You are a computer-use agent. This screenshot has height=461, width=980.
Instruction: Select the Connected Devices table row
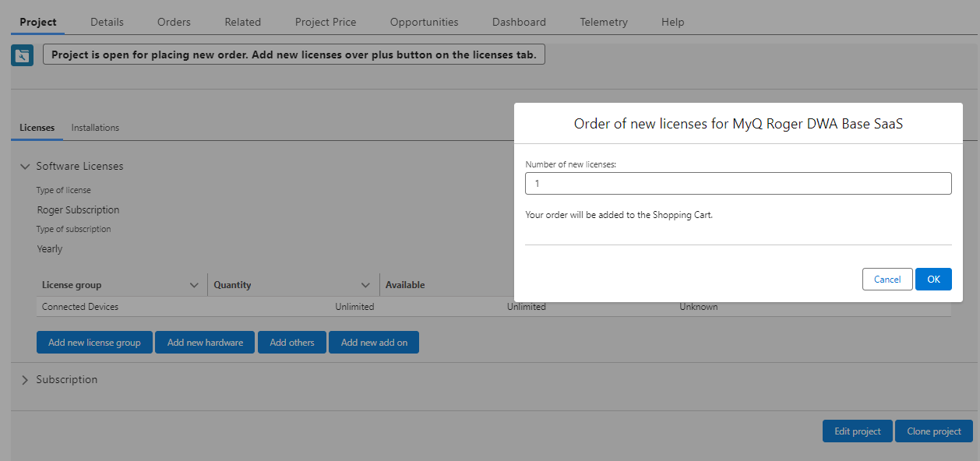pos(80,307)
